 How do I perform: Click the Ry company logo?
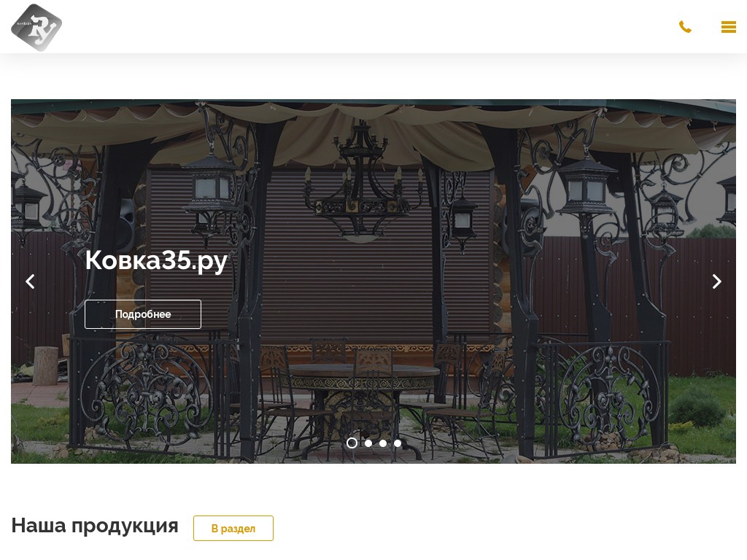point(36,27)
